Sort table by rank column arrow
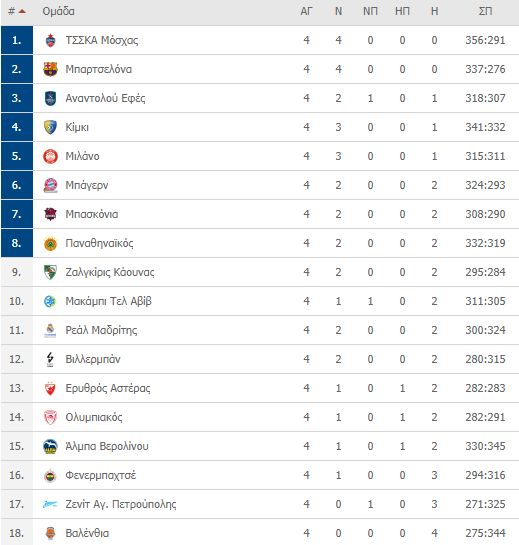This screenshot has height=545, width=519. click(22, 11)
